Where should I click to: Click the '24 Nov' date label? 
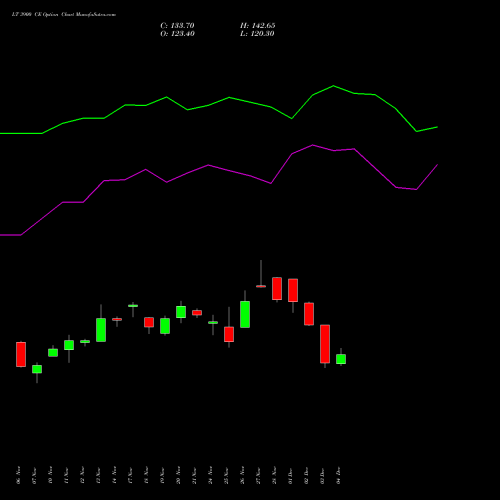[210, 475]
